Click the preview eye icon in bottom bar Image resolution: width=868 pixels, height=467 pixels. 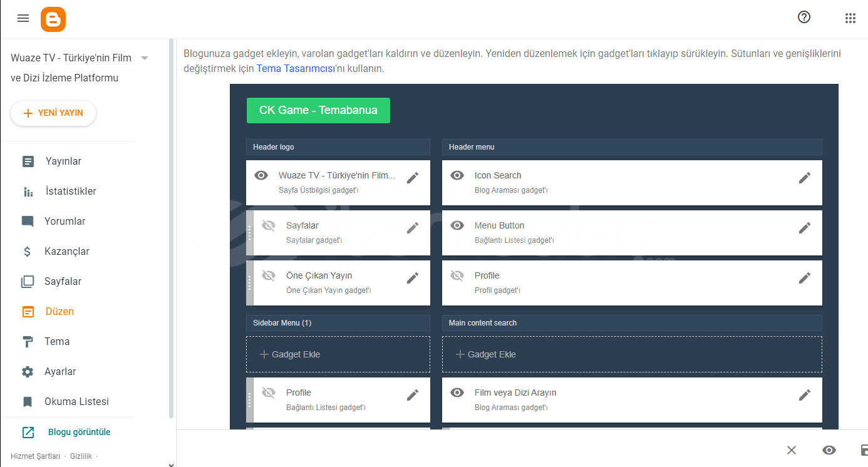coord(829,450)
